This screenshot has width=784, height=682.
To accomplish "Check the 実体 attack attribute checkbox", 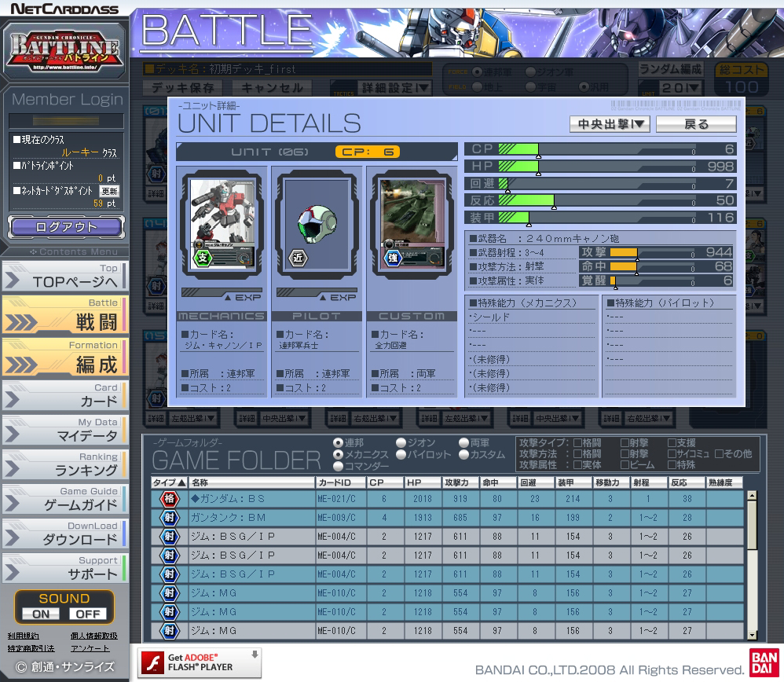I will (577, 465).
